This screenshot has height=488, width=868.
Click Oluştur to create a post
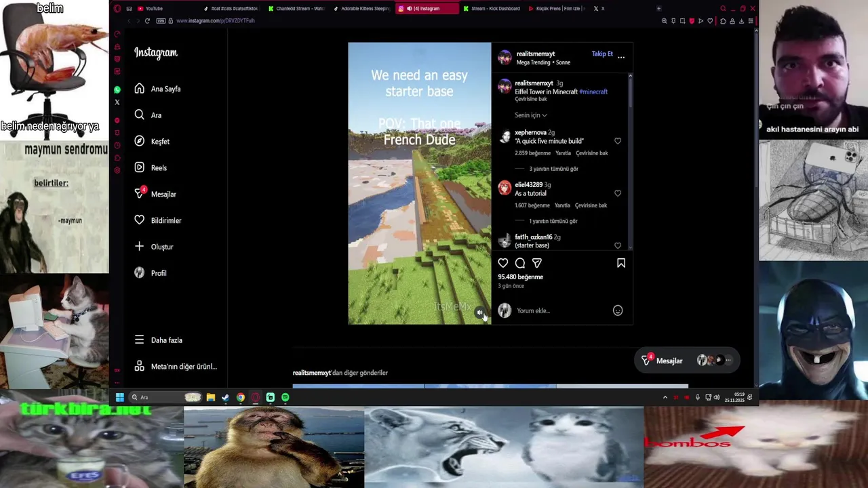154,247
